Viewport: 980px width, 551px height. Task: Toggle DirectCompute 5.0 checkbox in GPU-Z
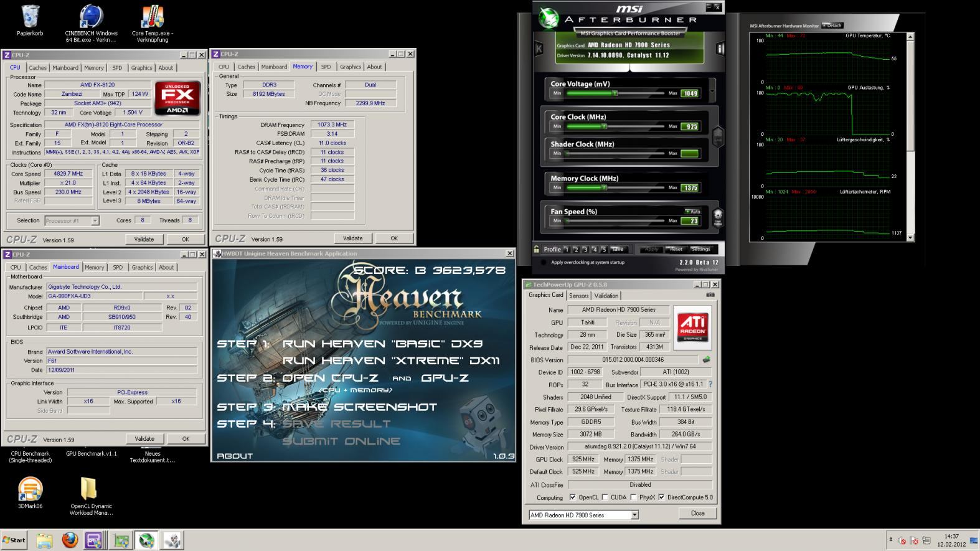click(x=661, y=497)
